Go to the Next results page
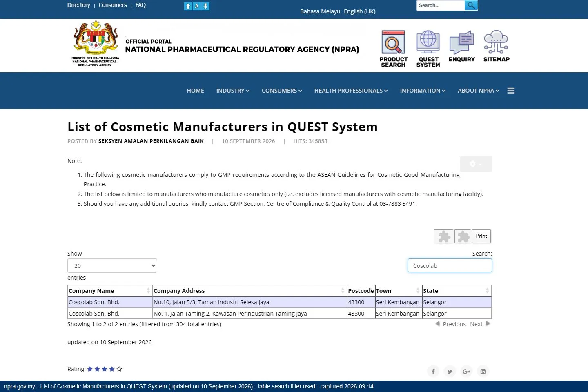Image resolution: width=588 pixels, height=392 pixels. click(480, 324)
